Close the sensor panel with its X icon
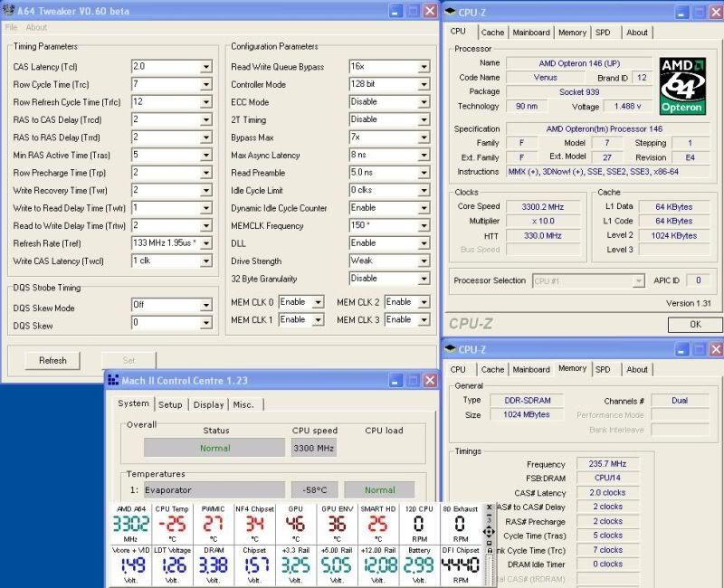This screenshot has height=588, width=724. [x=489, y=507]
